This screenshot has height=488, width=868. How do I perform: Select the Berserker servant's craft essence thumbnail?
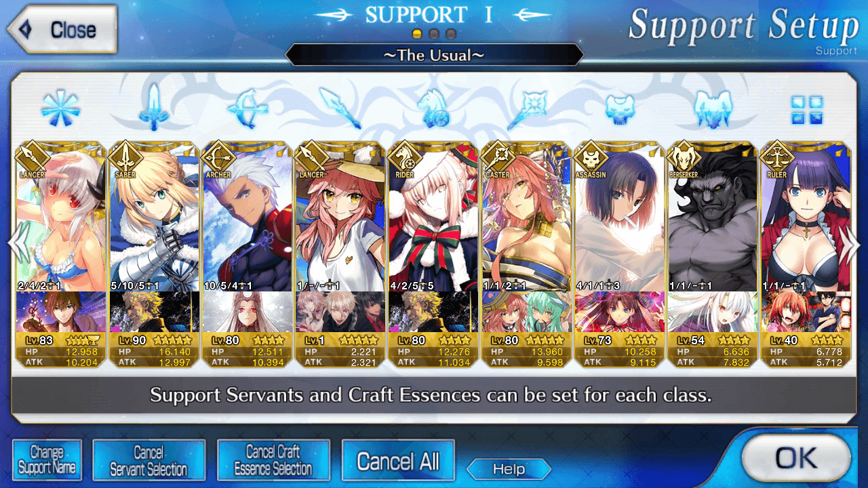[x=713, y=312]
